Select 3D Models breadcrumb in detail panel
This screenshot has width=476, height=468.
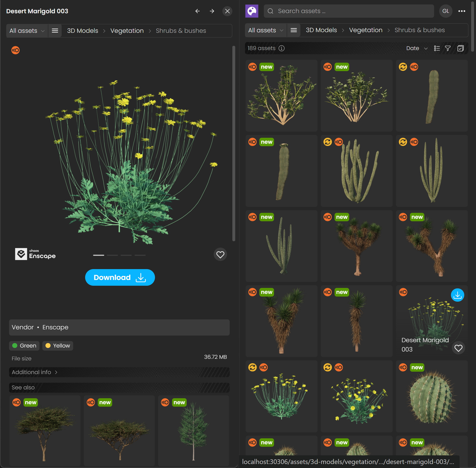[82, 31]
